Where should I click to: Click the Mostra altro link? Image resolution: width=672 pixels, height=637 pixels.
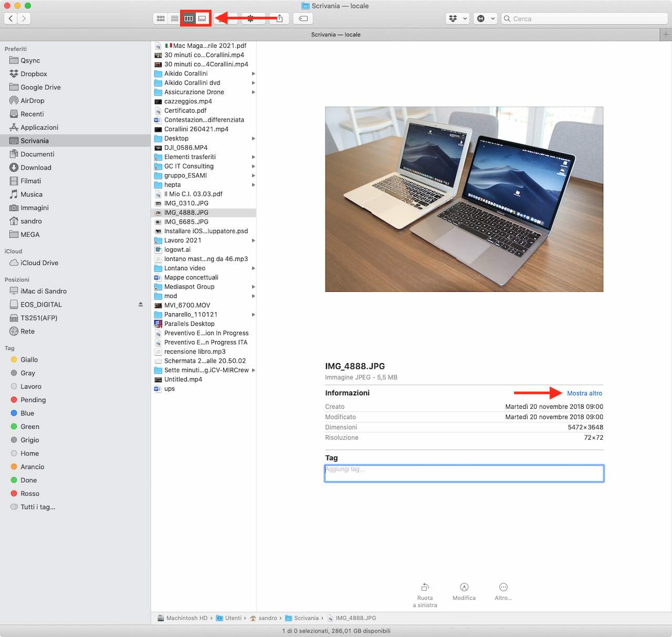click(x=584, y=393)
